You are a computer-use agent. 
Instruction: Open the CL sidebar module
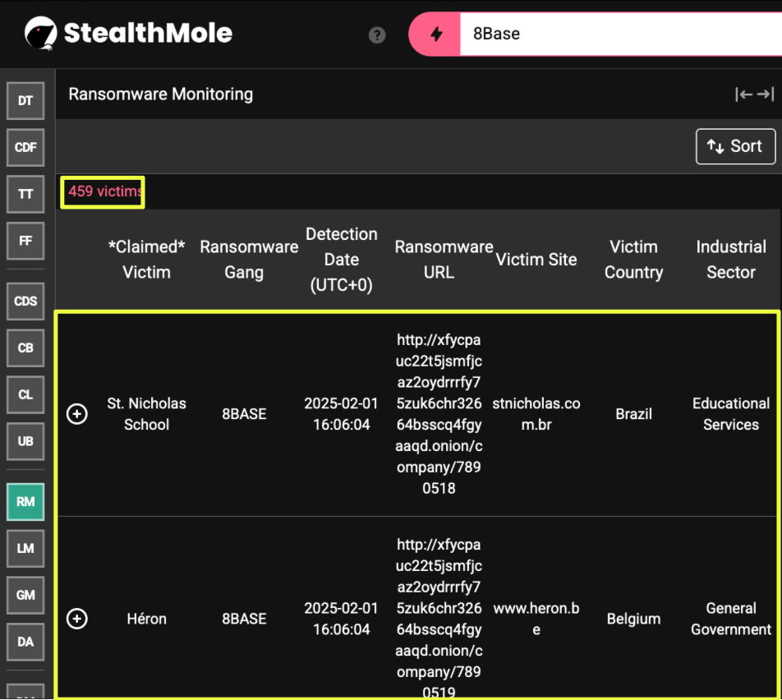coord(25,395)
